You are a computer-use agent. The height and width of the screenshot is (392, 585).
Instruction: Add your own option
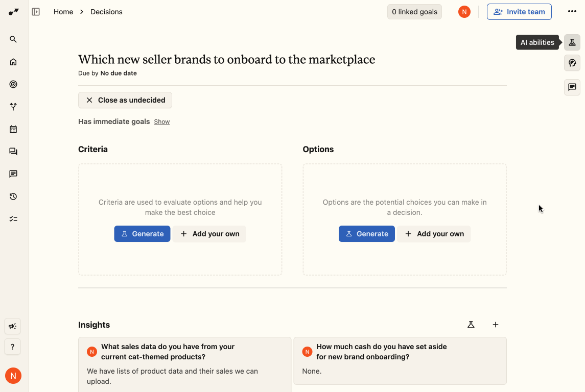(434, 234)
